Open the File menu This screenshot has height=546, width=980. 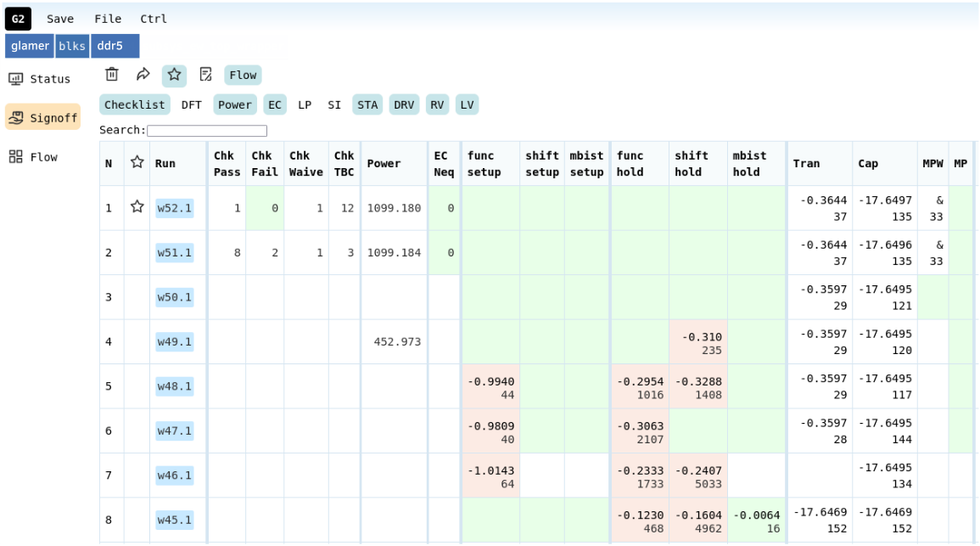click(x=108, y=19)
